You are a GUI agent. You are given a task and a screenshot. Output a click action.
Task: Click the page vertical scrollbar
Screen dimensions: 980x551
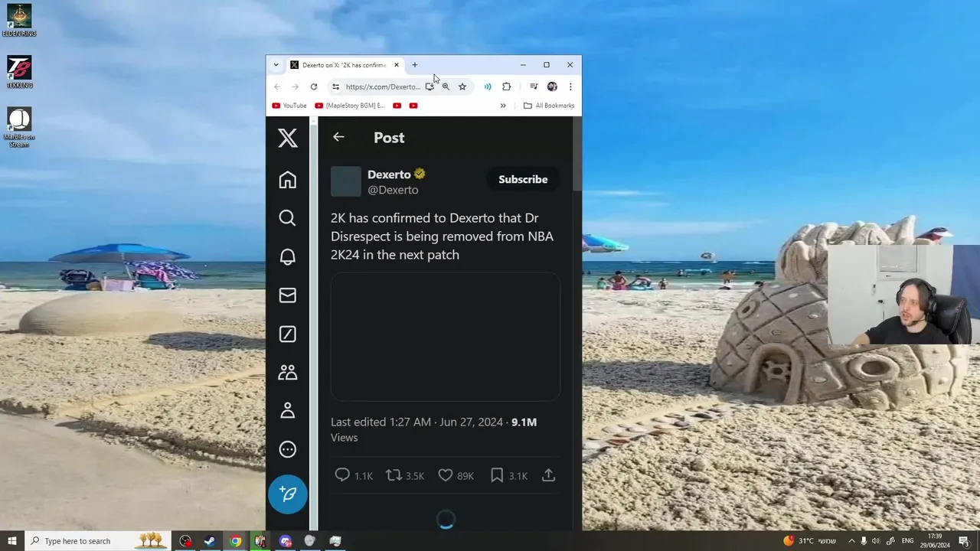point(577,155)
